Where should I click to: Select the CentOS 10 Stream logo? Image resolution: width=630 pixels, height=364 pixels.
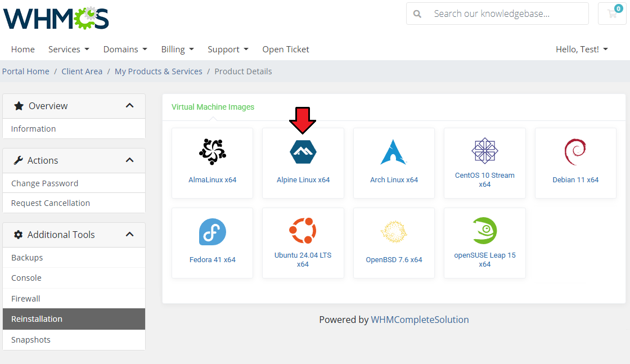(484, 150)
